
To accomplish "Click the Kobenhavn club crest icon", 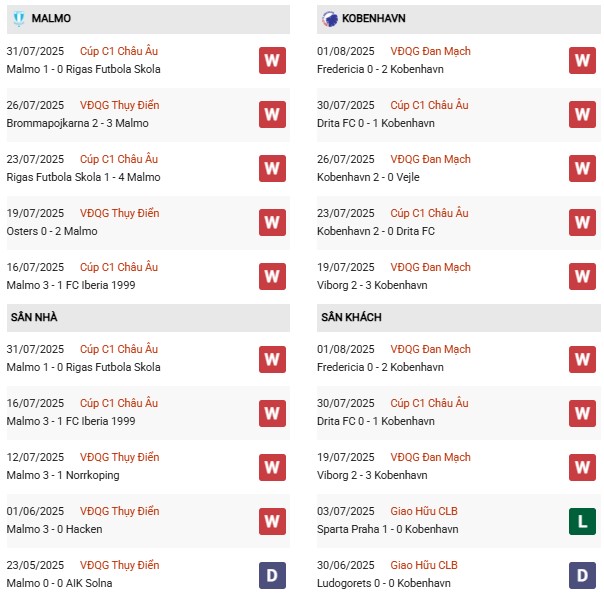I will coord(331,19).
